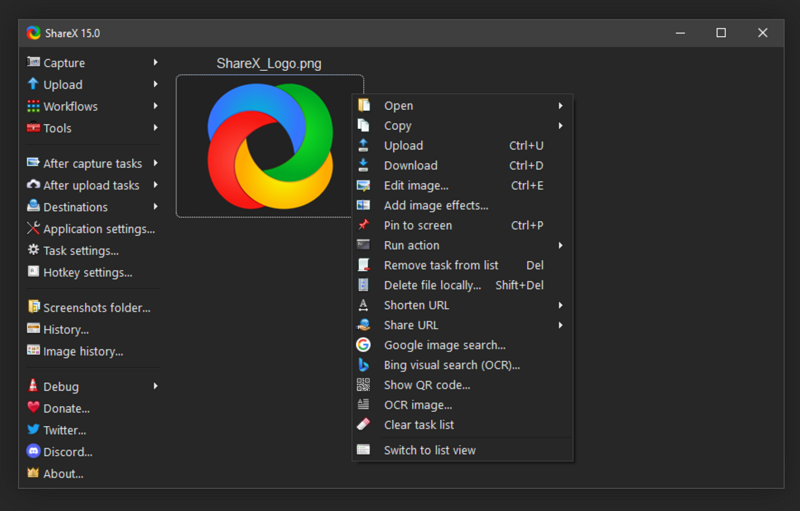
Task: Expand the Tools submenu arrow
Action: (156, 127)
